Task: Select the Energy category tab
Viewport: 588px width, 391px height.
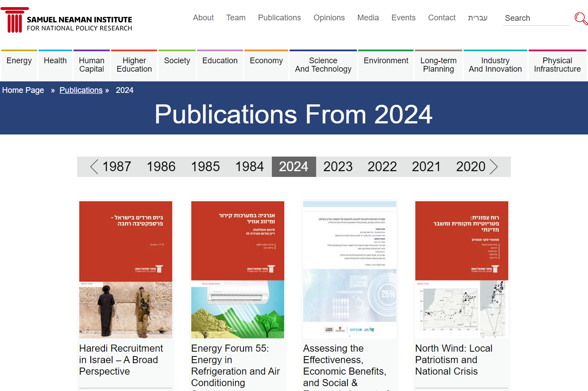Action: pyautogui.click(x=19, y=65)
